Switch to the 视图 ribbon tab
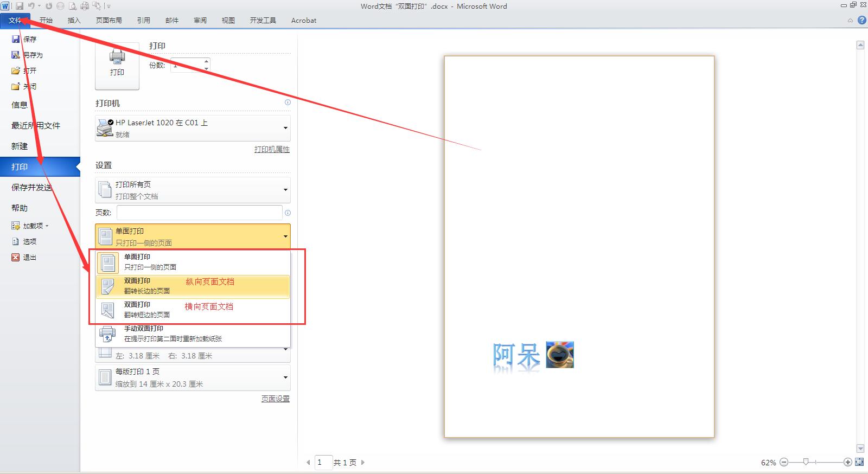868x474 pixels. tap(228, 21)
